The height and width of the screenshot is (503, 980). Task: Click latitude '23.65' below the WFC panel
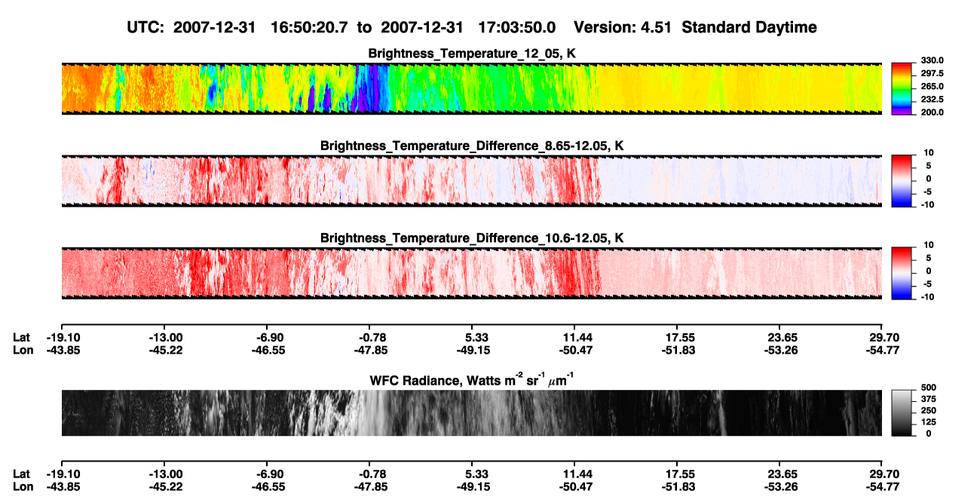click(x=782, y=474)
